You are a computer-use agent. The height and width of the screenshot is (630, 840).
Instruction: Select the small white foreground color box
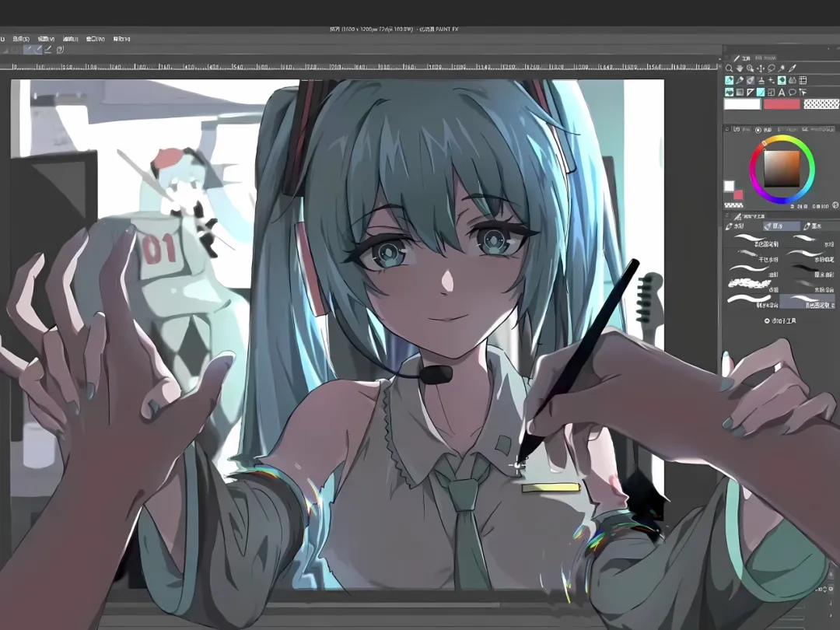[x=729, y=186]
